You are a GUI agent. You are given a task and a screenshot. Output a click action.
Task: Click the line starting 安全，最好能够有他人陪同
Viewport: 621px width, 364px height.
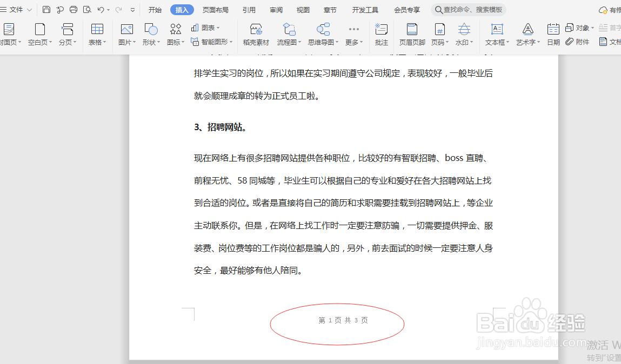[x=248, y=271]
